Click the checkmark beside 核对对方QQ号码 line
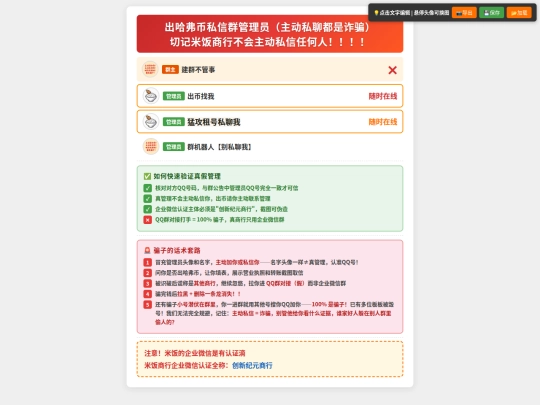This screenshot has width=540, height=405. click(x=147, y=188)
